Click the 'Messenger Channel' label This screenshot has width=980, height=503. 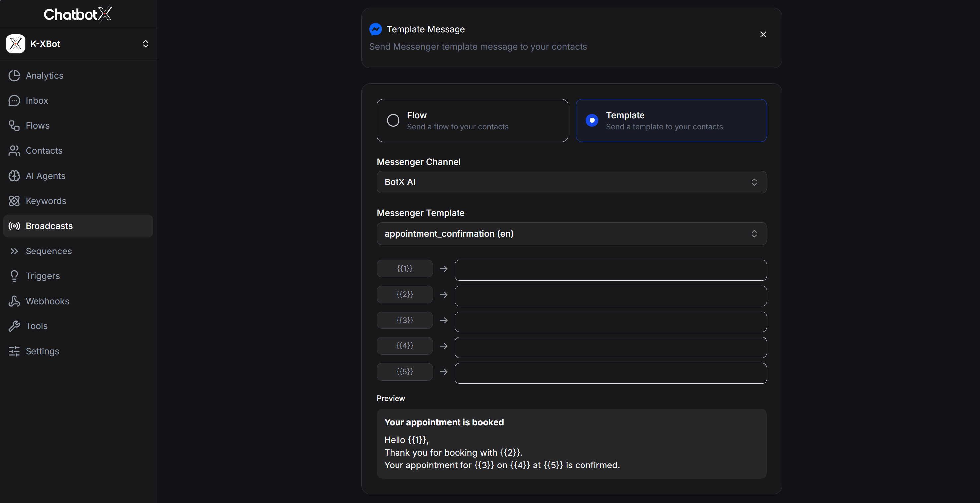pos(418,162)
